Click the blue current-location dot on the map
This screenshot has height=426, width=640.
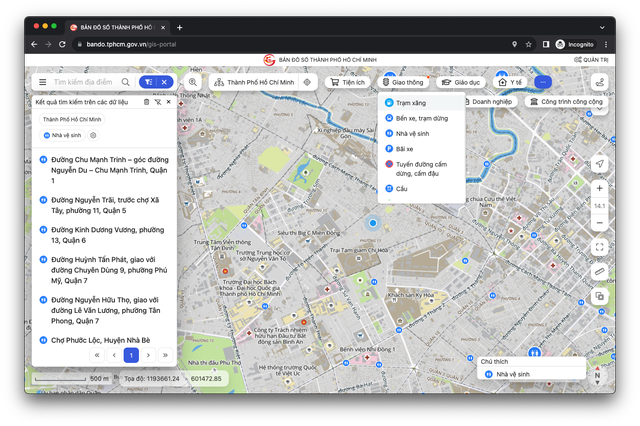(x=373, y=223)
